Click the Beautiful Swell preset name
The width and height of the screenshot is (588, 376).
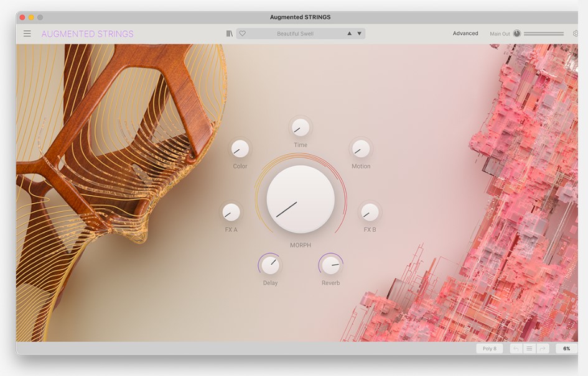point(295,34)
